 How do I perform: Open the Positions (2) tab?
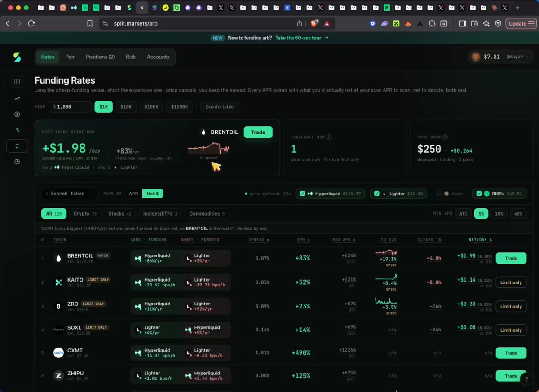[x=100, y=57]
